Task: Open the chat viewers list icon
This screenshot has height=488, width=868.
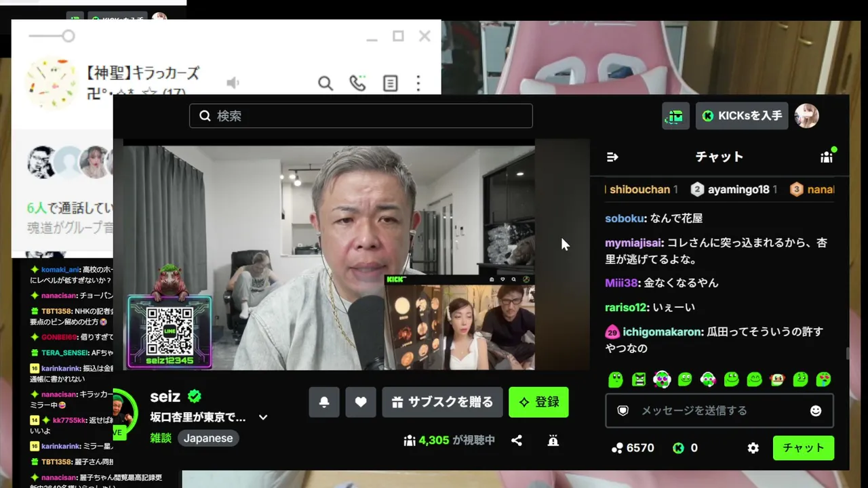Action: [x=827, y=157]
